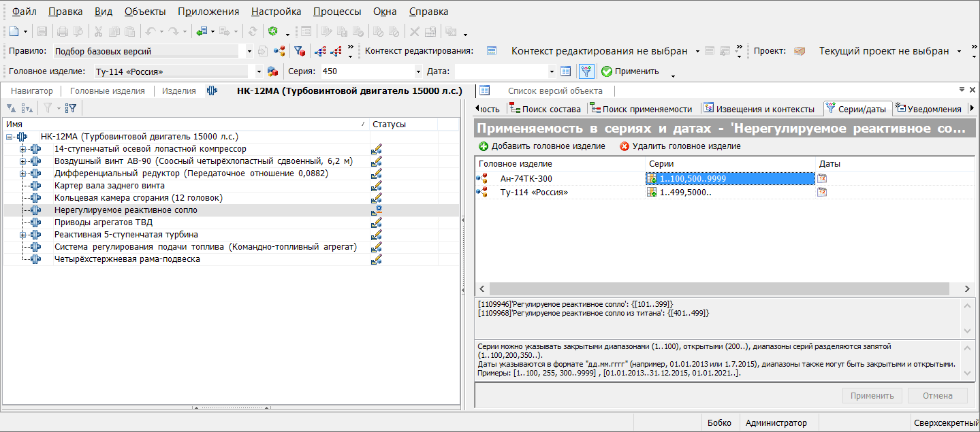The height and width of the screenshot is (432, 980).
Task: Collapse the НК-12МА root tree node
Action: coord(10,137)
